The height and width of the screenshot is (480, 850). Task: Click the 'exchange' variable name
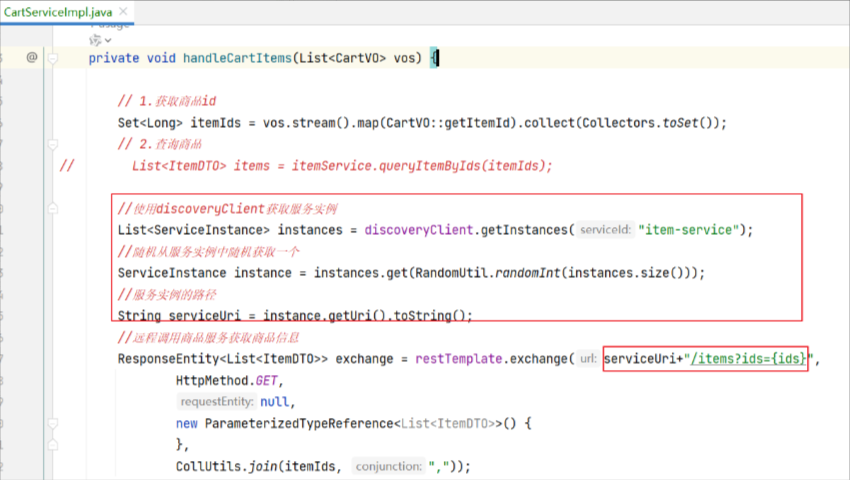click(x=364, y=359)
